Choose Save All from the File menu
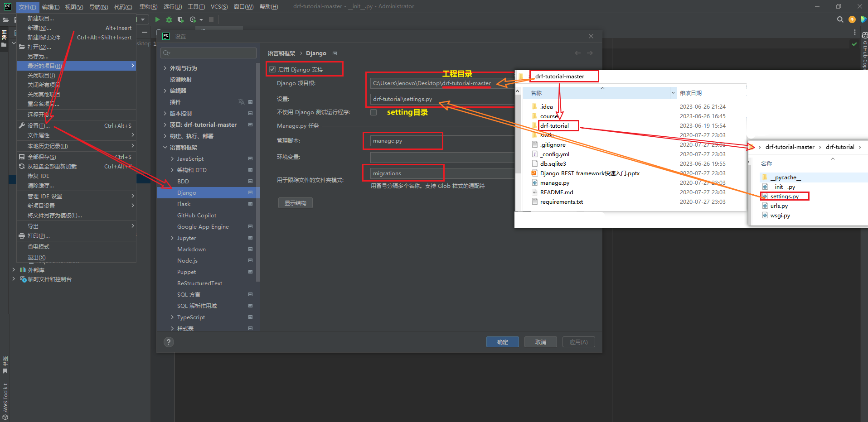868x422 pixels. [x=76, y=157]
